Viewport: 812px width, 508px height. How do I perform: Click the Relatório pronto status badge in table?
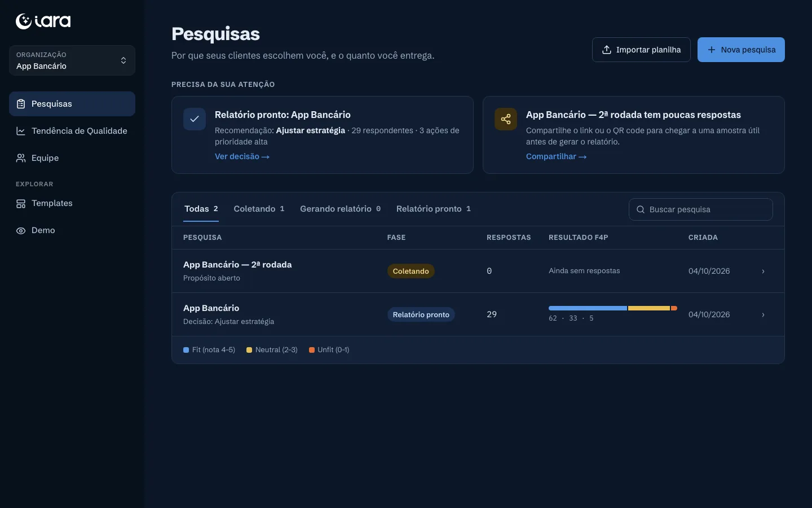point(421,314)
